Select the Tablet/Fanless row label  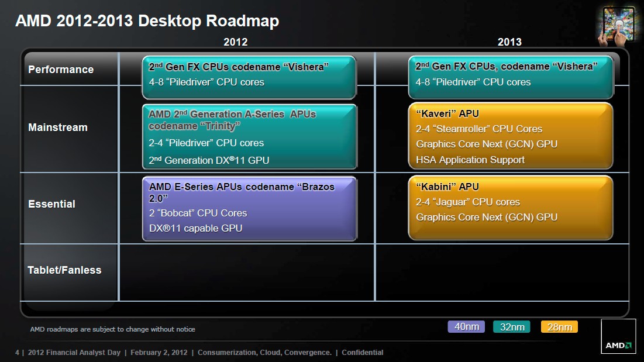coord(64,270)
